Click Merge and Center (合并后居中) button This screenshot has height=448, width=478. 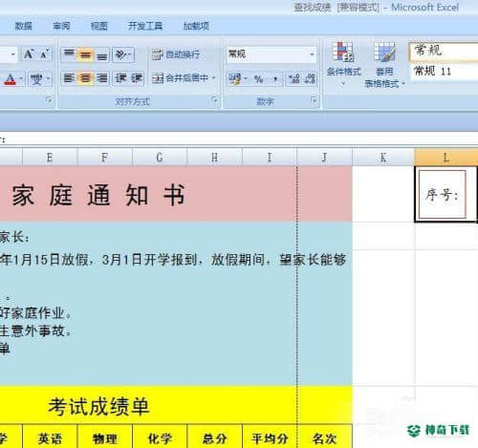pos(180,78)
